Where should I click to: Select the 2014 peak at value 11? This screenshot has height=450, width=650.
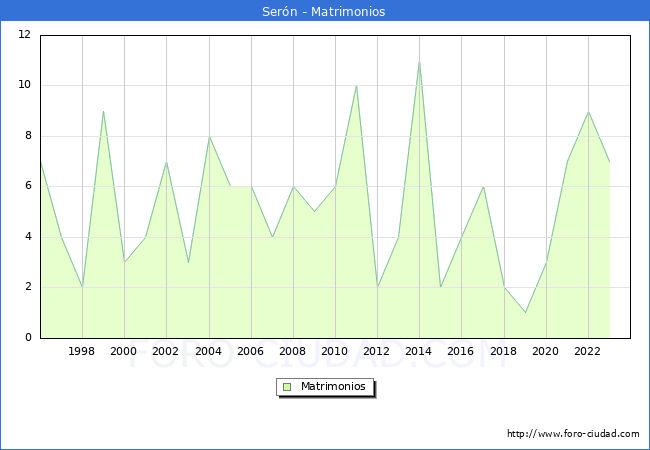click(419, 61)
